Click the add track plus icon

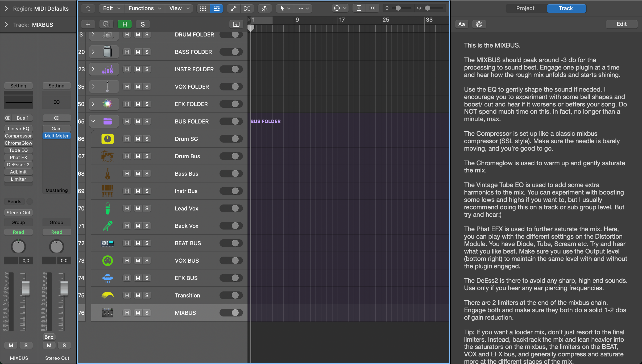click(88, 24)
